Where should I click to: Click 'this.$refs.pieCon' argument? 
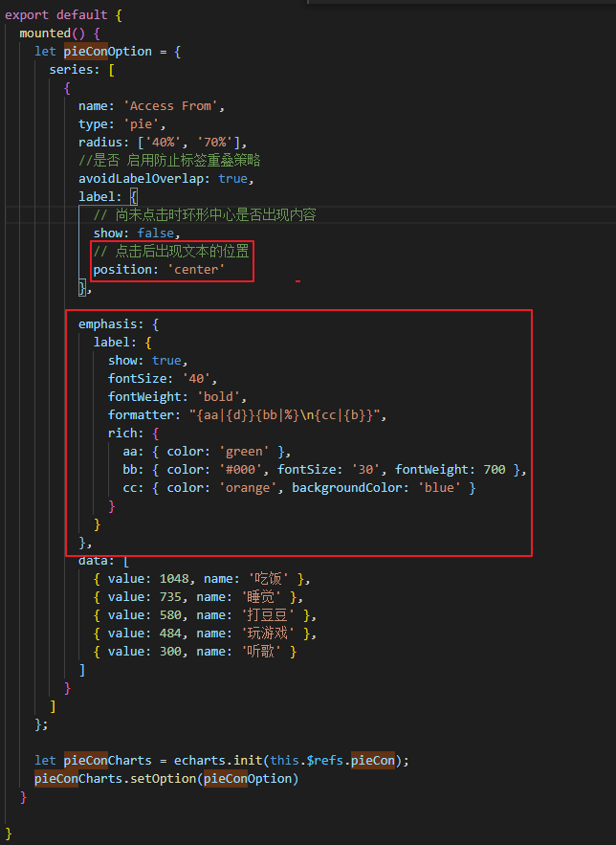click(x=332, y=761)
